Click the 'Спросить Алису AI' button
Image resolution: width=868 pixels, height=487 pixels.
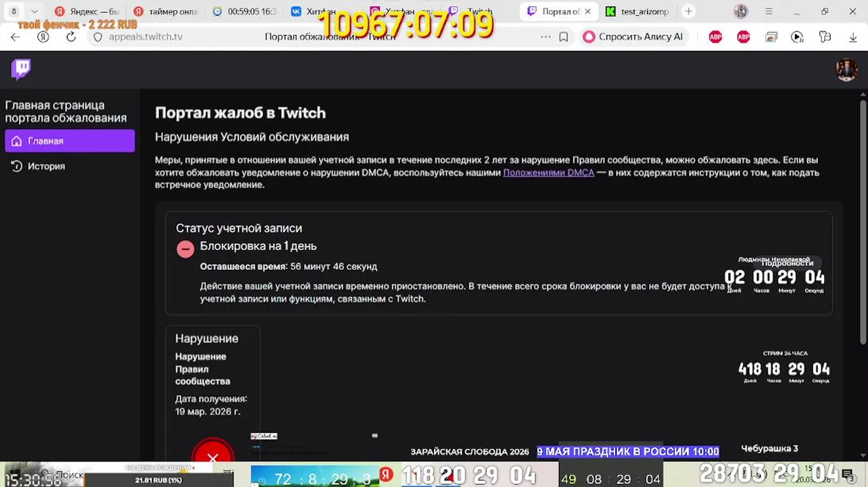(633, 37)
